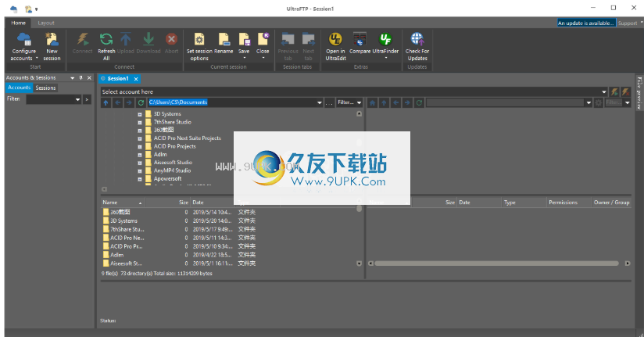This screenshot has height=337, width=644.
Task: Start a New session
Action: (52, 46)
